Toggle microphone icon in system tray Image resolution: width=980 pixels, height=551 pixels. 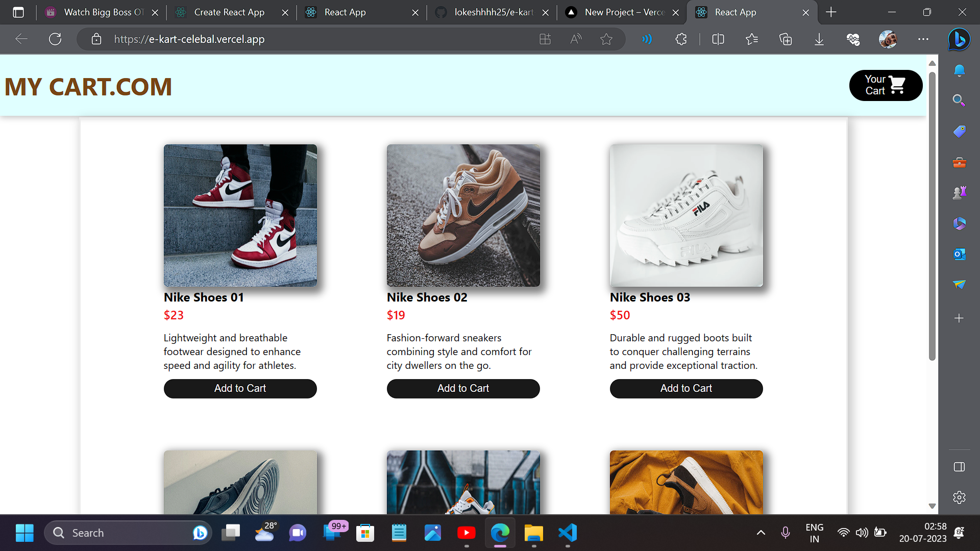pos(786,533)
